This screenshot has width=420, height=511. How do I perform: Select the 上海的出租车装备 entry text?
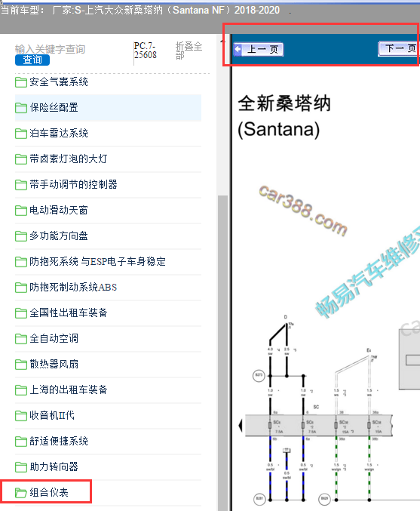click(69, 389)
